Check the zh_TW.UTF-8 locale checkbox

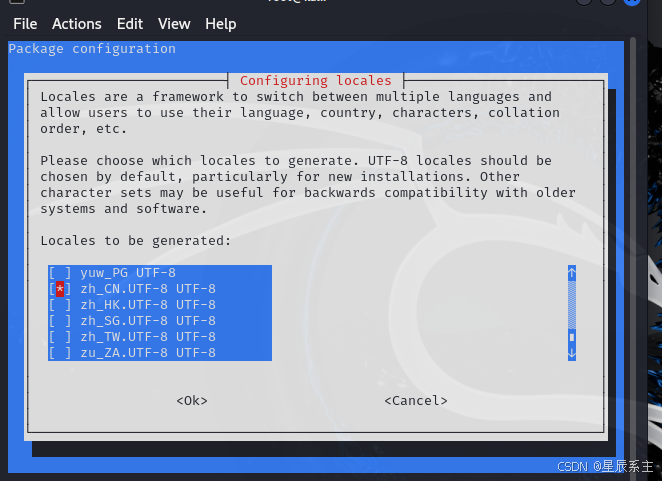tap(60, 337)
